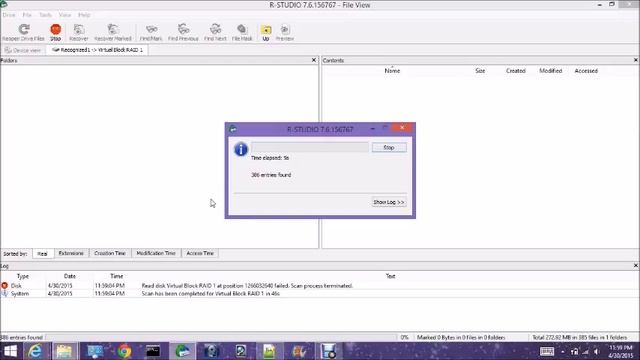Select the Real sort tab
Viewport: 640px width, 360px height.
point(42,253)
